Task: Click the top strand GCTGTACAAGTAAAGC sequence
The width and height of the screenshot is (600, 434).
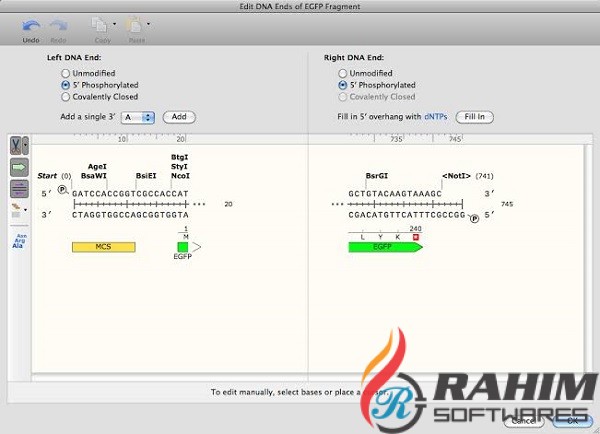Action: point(395,194)
